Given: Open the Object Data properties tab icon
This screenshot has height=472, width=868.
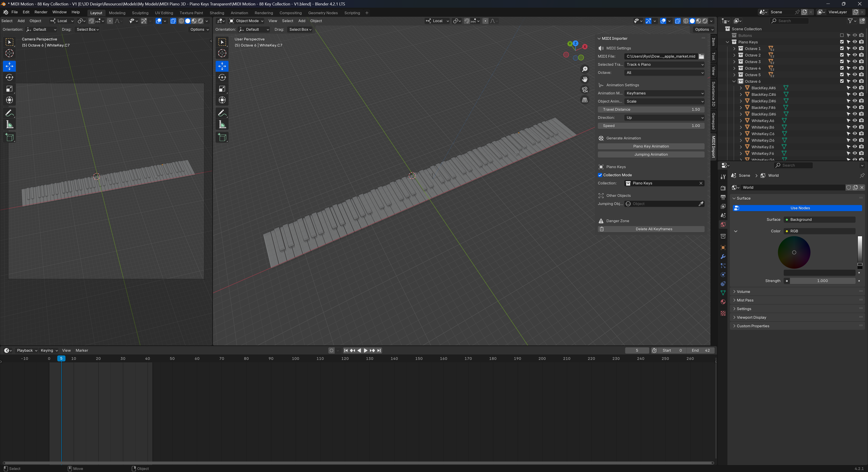Looking at the screenshot, I should pyautogui.click(x=723, y=293).
